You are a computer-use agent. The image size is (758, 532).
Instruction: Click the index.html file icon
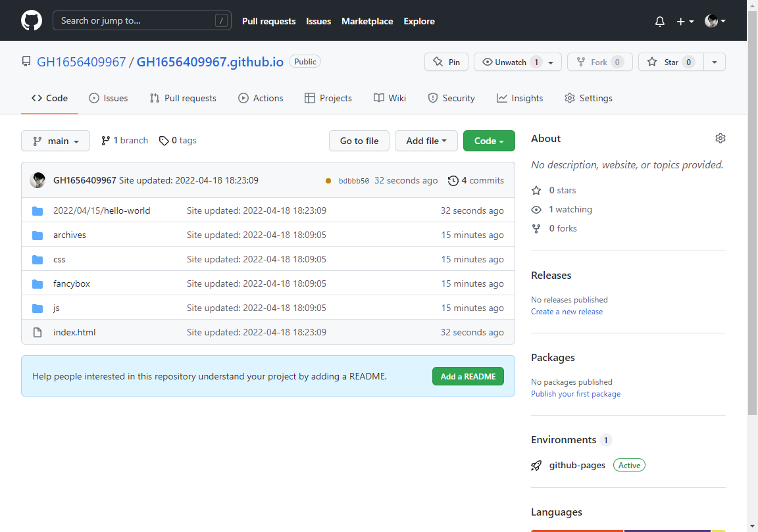coord(38,333)
